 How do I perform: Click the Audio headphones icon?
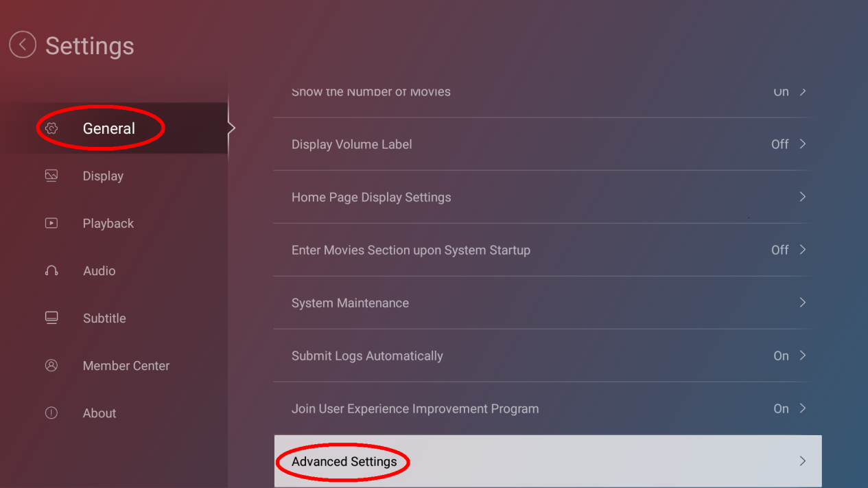pyautogui.click(x=51, y=270)
